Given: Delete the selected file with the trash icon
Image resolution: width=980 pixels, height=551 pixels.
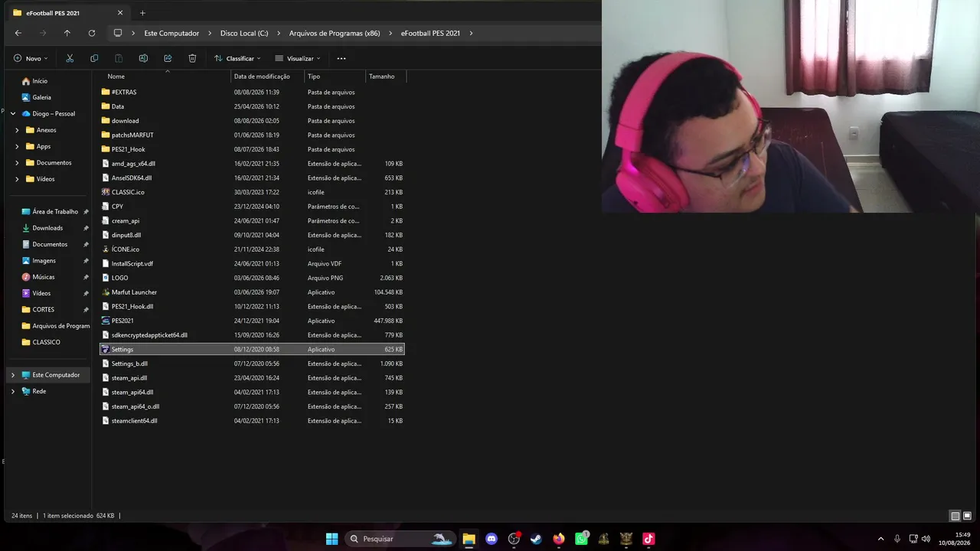Looking at the screenshot, I should 192,58.
